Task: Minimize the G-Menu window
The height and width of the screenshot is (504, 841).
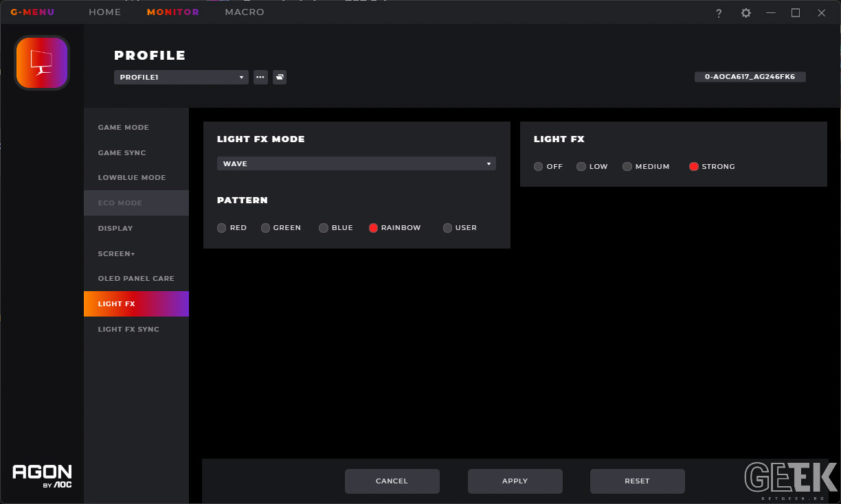Action: pyautogui.click(x=771, y=13)
